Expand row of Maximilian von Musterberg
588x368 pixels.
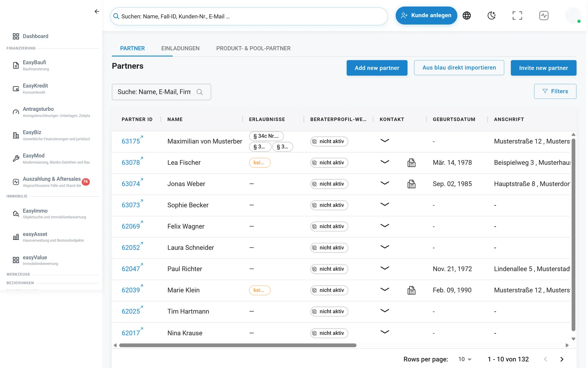tap(385, 141)
